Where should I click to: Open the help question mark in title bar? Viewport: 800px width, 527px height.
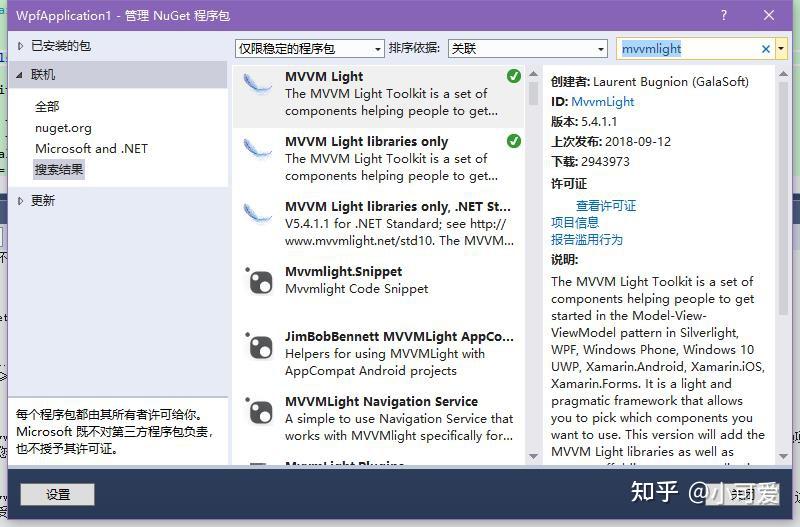tap(723, 15)
